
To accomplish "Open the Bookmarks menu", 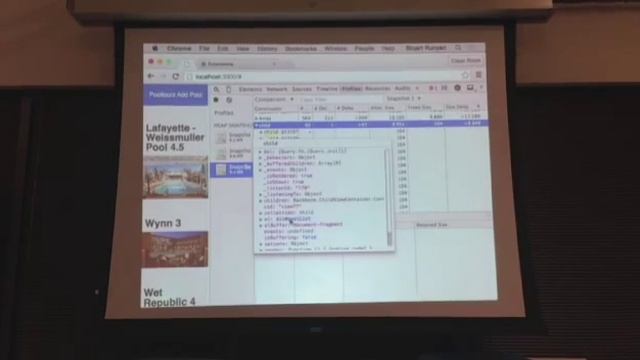I will point(301,49).
